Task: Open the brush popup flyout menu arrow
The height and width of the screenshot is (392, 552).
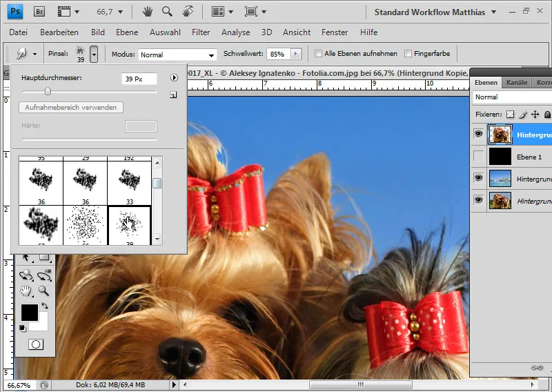Action: (x=174, y=77)
